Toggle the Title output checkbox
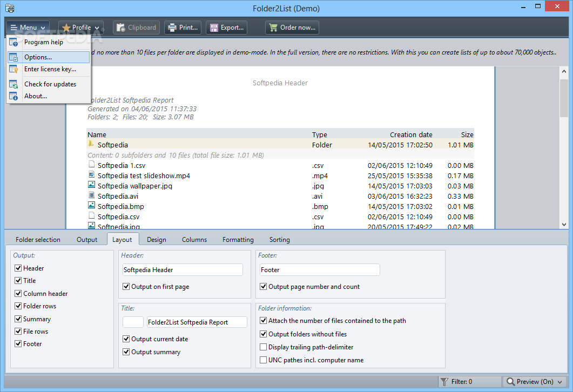The height and width of the screenshot is (392, 573). click(18, 281)
